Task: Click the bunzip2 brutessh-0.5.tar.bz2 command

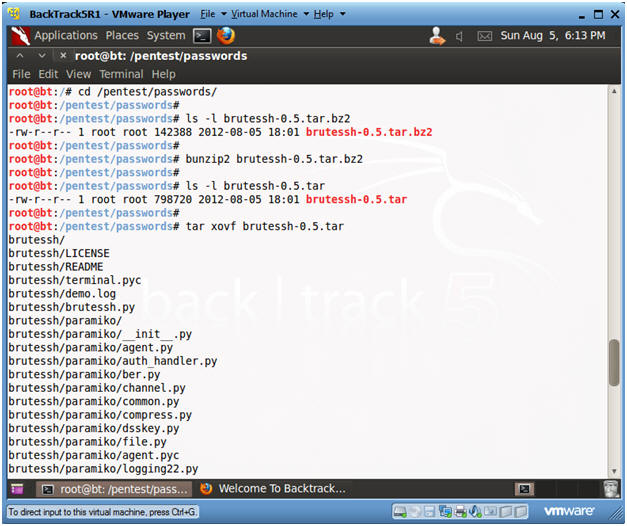Action: [274, 159]
